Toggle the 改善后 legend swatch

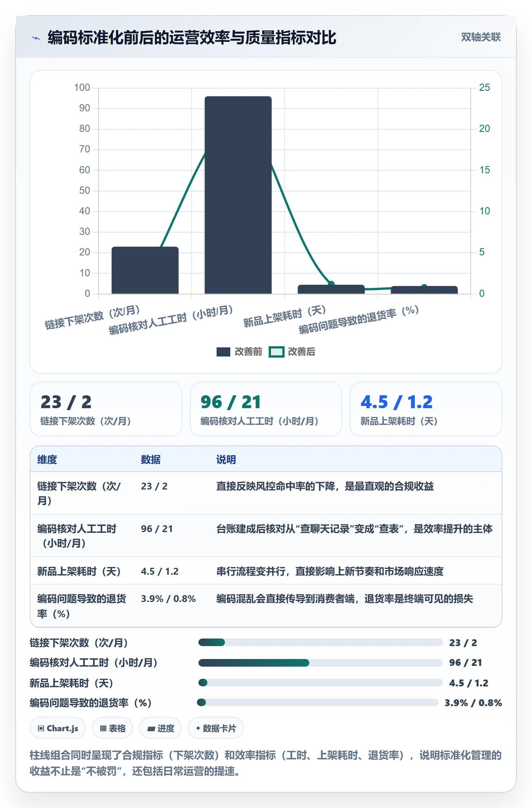pyautogui.click(x=276, y=352)
